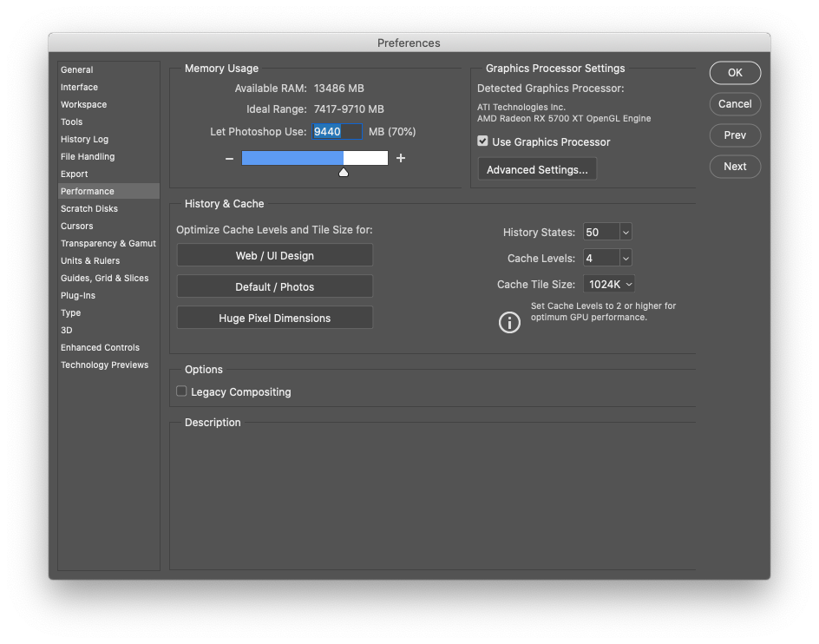Click the plus icon to increase memory

pos(401,158)
